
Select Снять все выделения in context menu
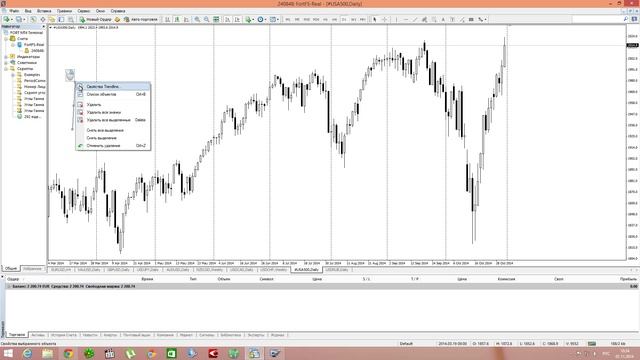click(x=113, y=130)
